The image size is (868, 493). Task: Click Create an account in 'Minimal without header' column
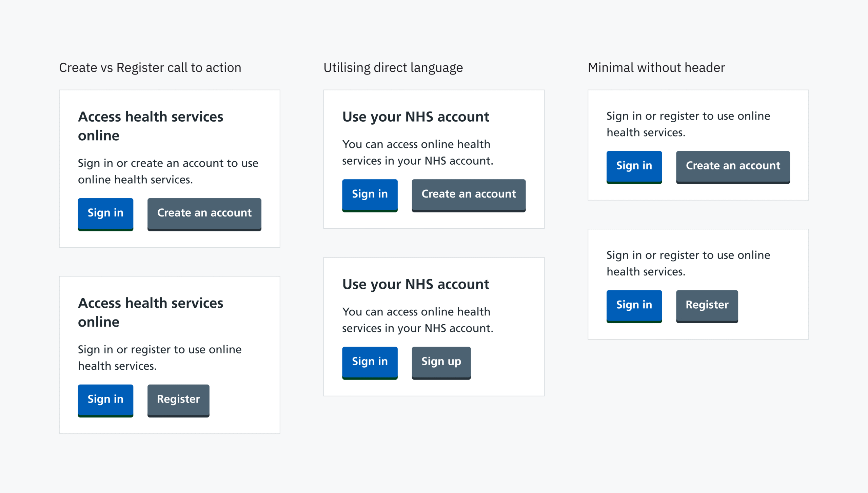[x=733, y=166]
